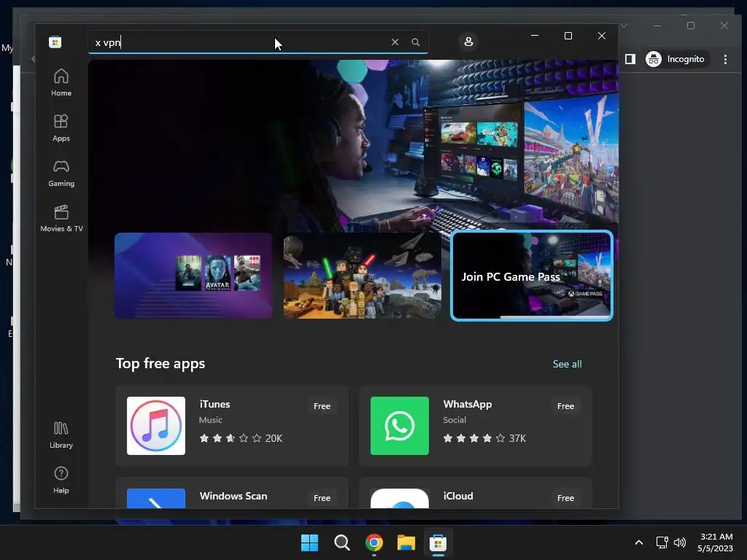Open the Apps section in sidebar
Viewport: 747px width, 560px height.
(61, 128)
